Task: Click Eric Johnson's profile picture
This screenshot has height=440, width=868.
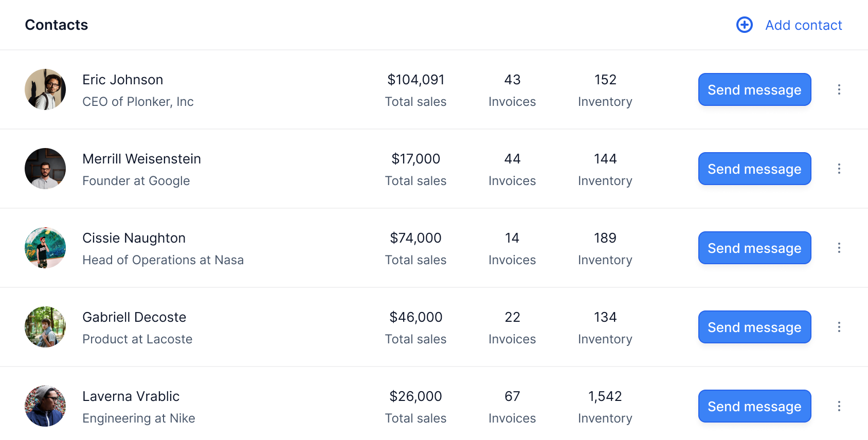Action: tap(45, 89)
